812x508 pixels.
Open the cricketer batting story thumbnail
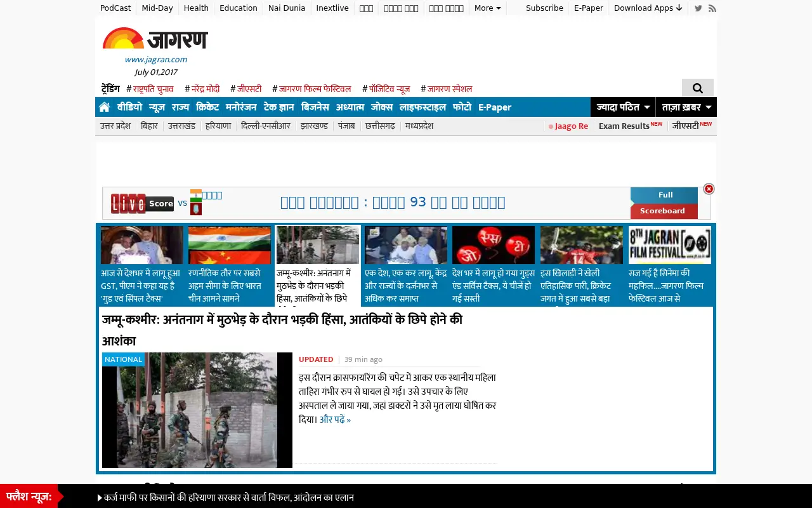(x=582, y=245)
